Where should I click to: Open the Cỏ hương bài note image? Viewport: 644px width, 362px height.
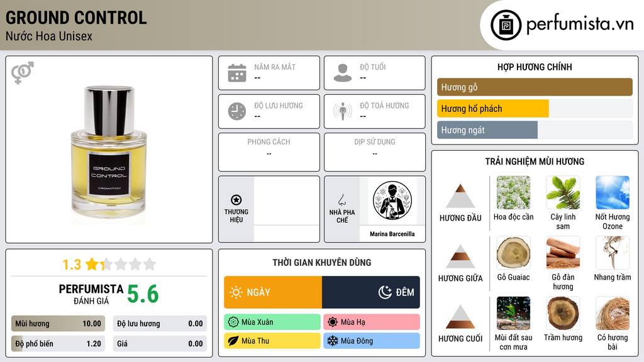[x=613, y=313]
